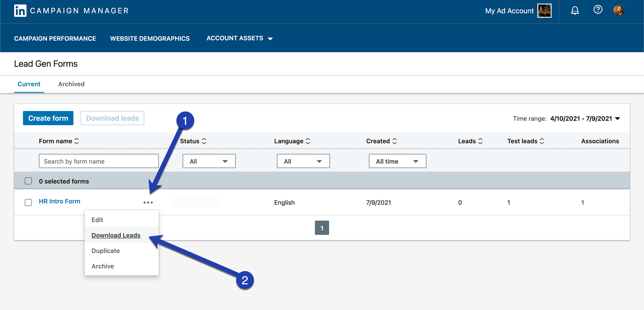Click in the Search by form name field
Viewport: 644px width, 310px height.
point(99,161)
